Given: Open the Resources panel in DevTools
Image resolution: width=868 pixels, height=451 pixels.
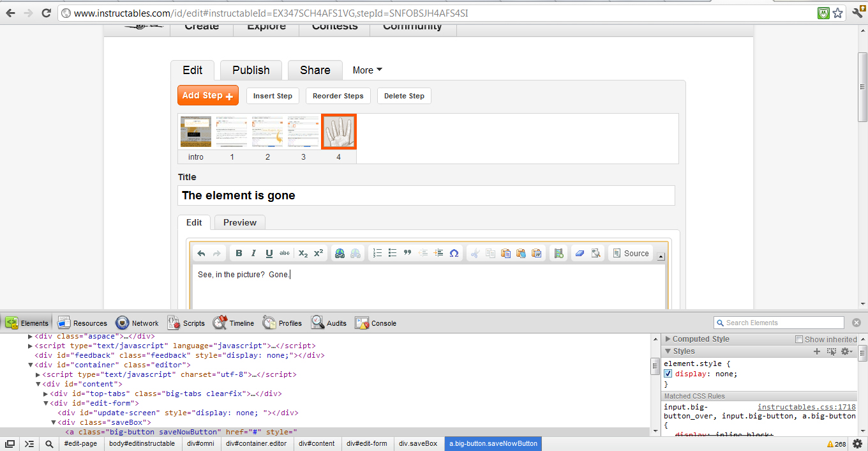Looking at the screenshot, I should 82,323.
